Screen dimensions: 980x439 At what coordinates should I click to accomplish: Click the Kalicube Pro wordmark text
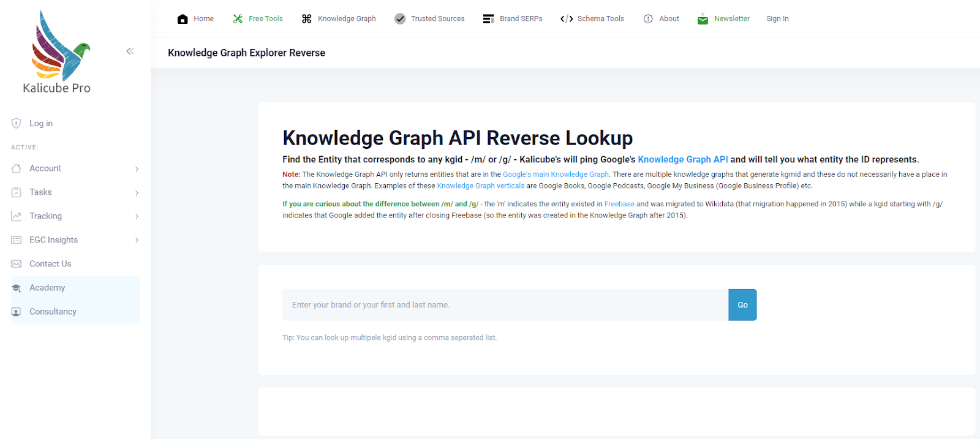56,88
